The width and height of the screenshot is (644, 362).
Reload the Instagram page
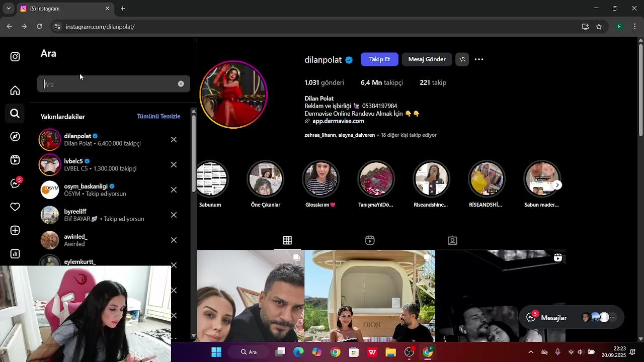39,27
